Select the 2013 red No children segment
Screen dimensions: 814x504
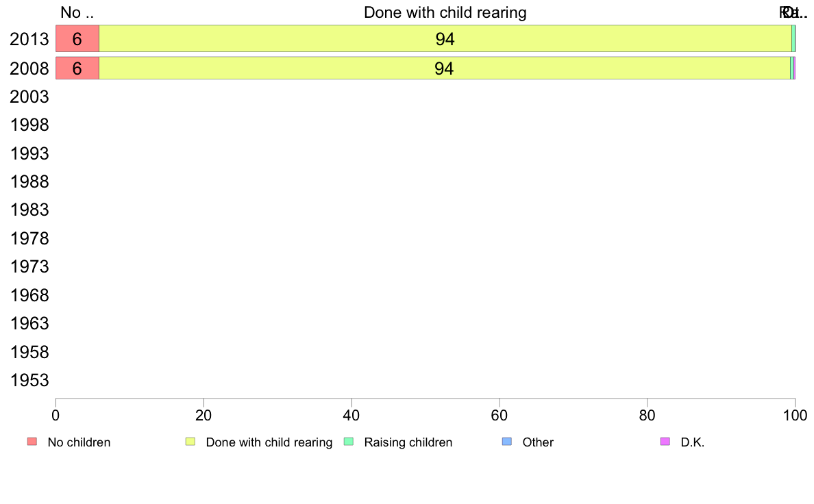[77, 38]
